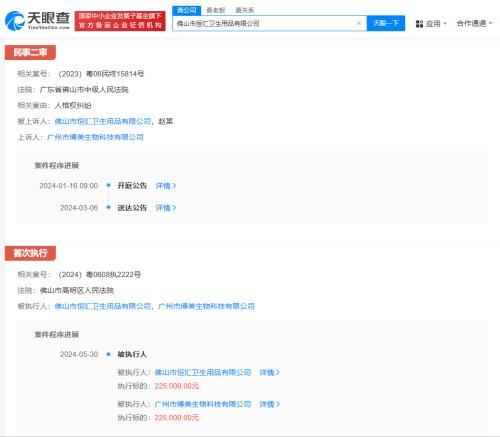Image resolution: width=500 pixels, height=437 pixels.
Task: Click the 赵某 party name
Action: pyautogui.click(x=165, y=121)
